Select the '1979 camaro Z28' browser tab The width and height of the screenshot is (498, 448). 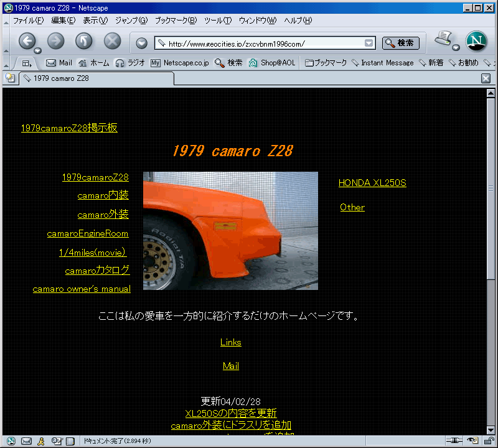click(x=96, y=78)
